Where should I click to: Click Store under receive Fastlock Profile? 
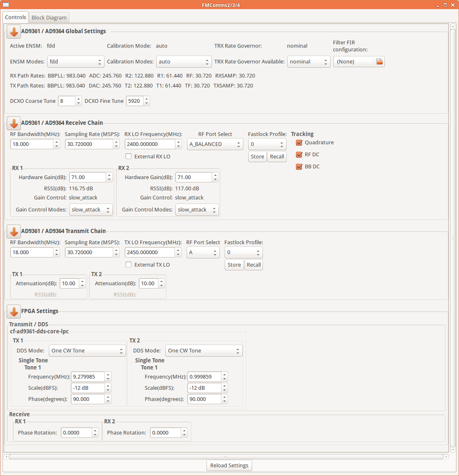257,157
